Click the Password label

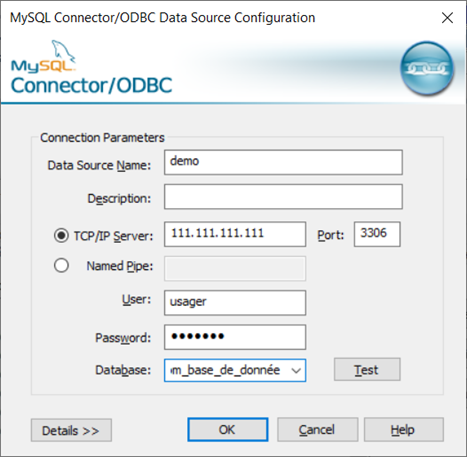pos(123,338)
